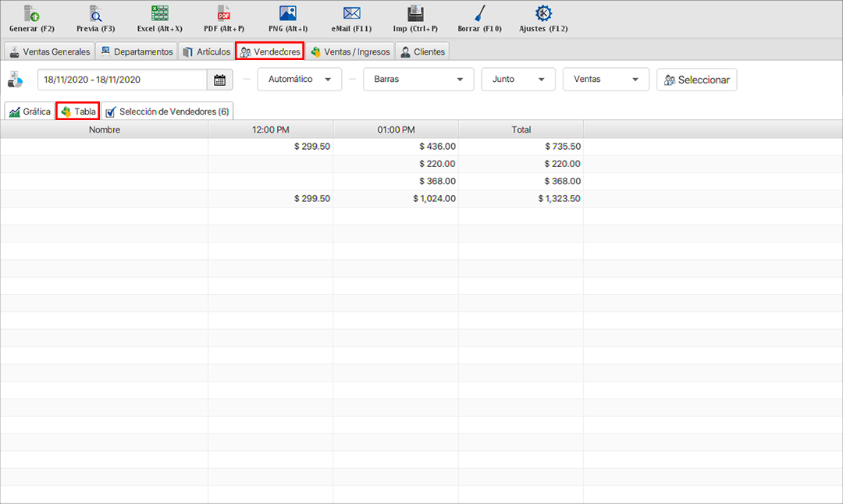Expand the Junto grouping dropdown

click(x=518, y=80)
